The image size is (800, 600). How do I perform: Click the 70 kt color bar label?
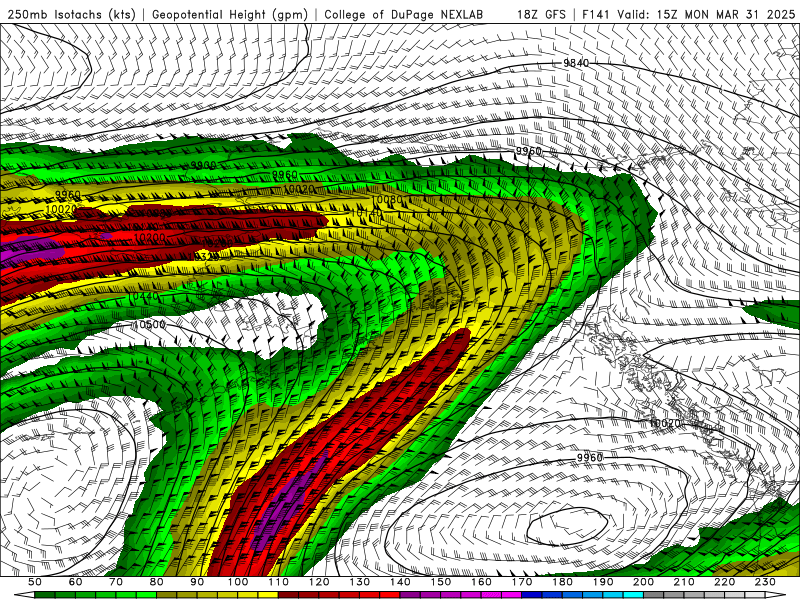[x=116, y=582]
